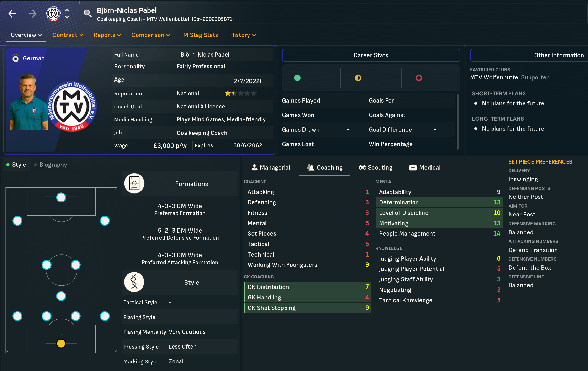588x371 pixels.
Task: Open the FM Stag Stats link
Action: point(199,35)
